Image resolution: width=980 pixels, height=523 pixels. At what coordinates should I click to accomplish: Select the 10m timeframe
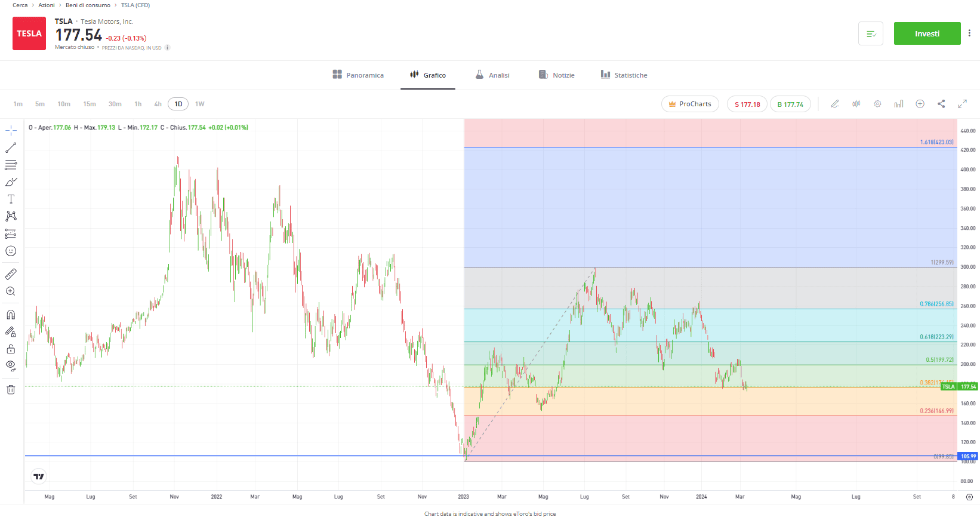64,104
